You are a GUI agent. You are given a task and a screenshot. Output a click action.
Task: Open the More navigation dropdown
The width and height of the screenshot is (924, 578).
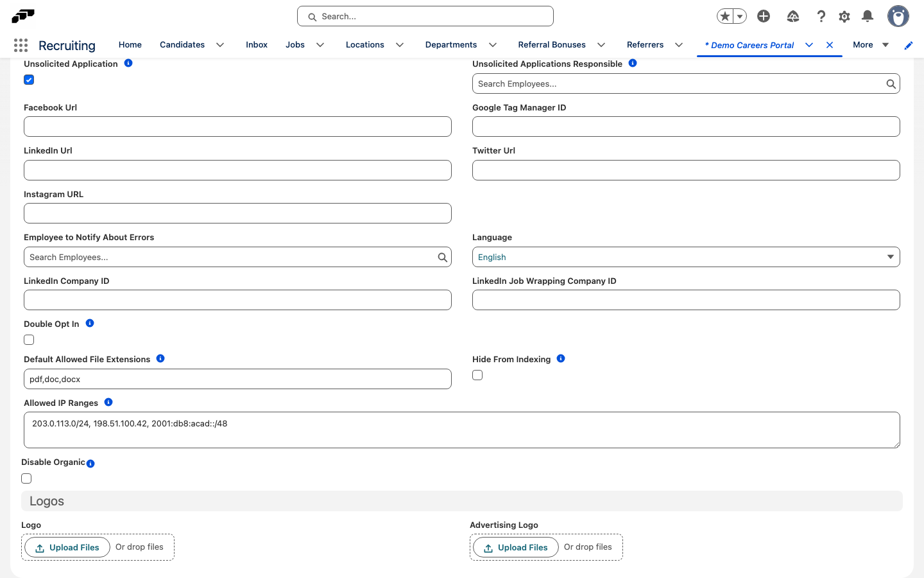pyautogui.click(x=871, y=45)
